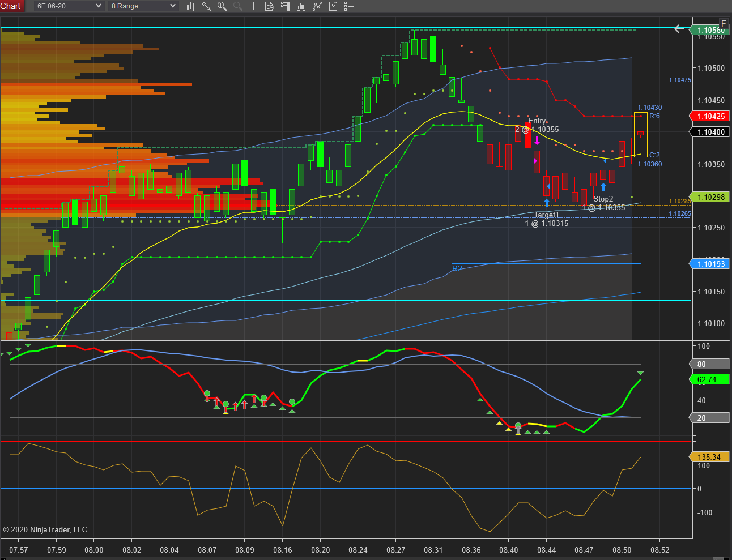Click the -100 scale label in lower panel
The width and height of the screenshot is (732, 560).
[x=705, y=513]
